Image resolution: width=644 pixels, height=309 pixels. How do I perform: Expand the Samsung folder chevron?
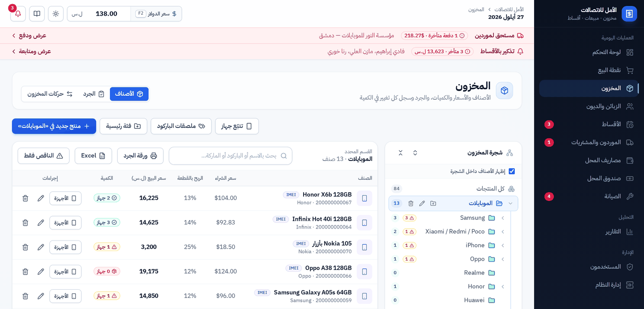(x=503, y=218)
